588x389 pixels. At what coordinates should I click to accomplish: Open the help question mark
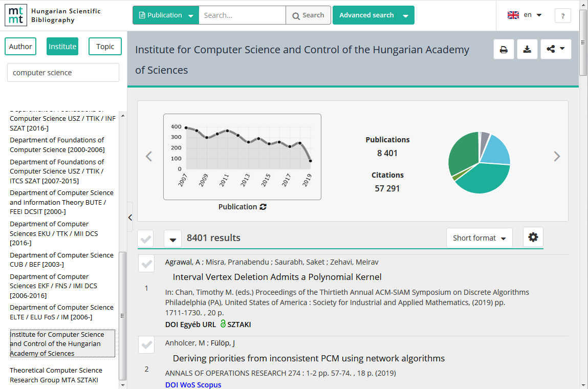tap(562, 16)
